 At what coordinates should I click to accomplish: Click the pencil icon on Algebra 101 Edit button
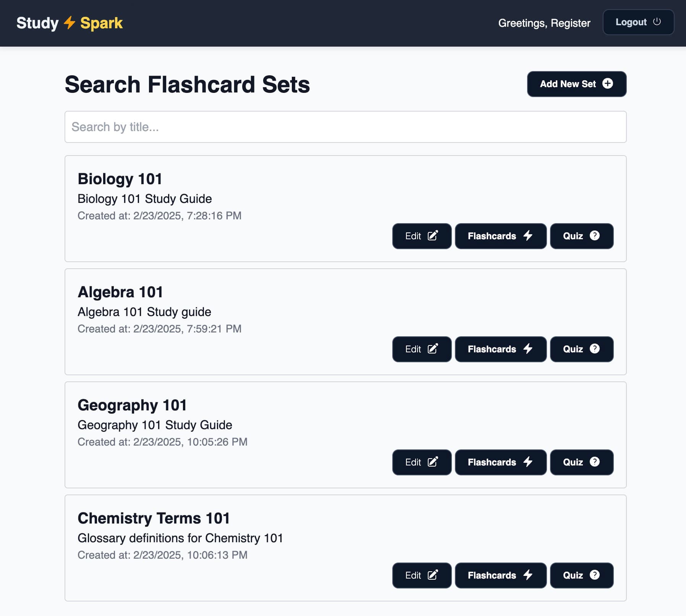click(432, 349)
